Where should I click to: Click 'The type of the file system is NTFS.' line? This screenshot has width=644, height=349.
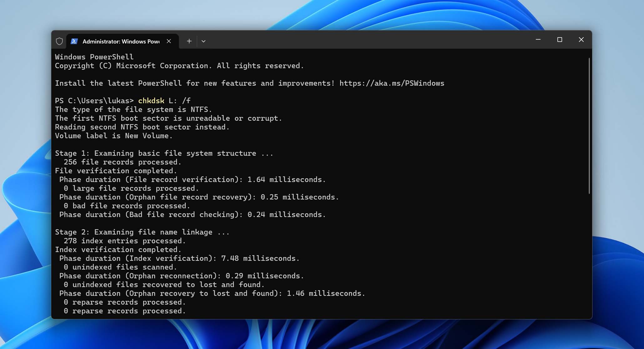tap(133, 109)
